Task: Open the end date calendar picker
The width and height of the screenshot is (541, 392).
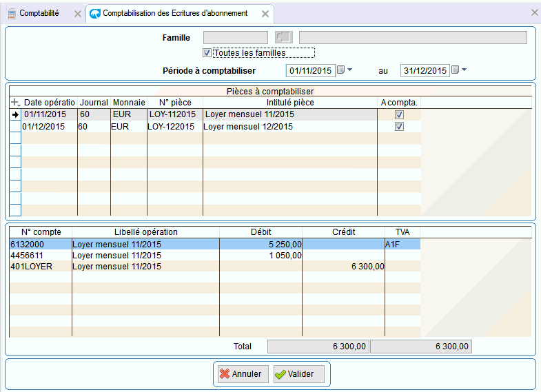Action: click(455, 70)
